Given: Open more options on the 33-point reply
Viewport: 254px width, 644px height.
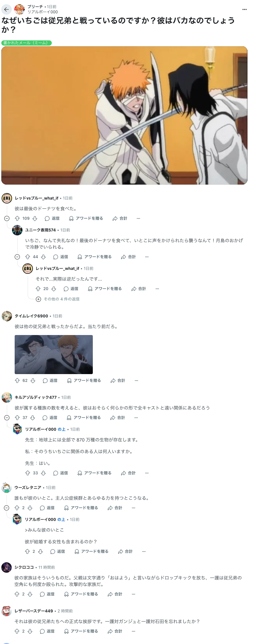Looking at the screenshot, I should [147, 473].
